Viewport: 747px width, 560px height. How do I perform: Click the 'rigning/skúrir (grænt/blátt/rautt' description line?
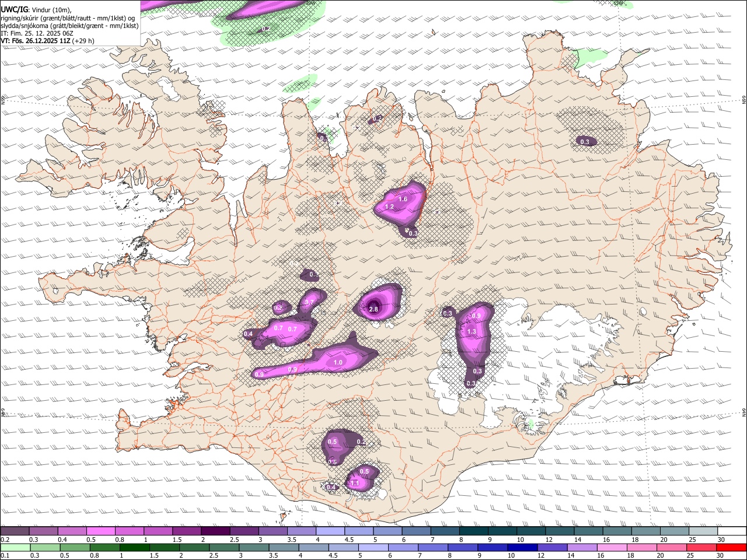click(68, 17)
